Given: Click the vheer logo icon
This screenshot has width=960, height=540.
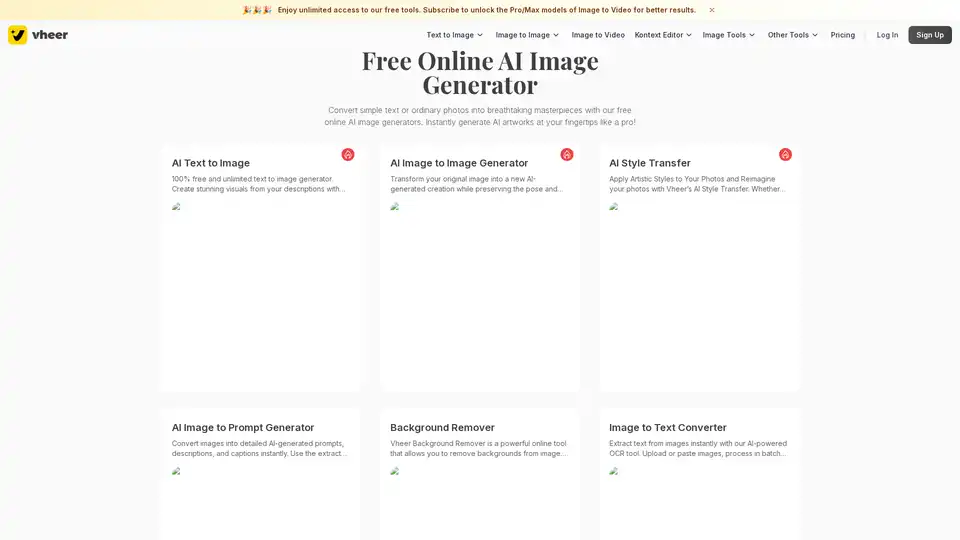Looking at the screenshot, I should point(18,35).
